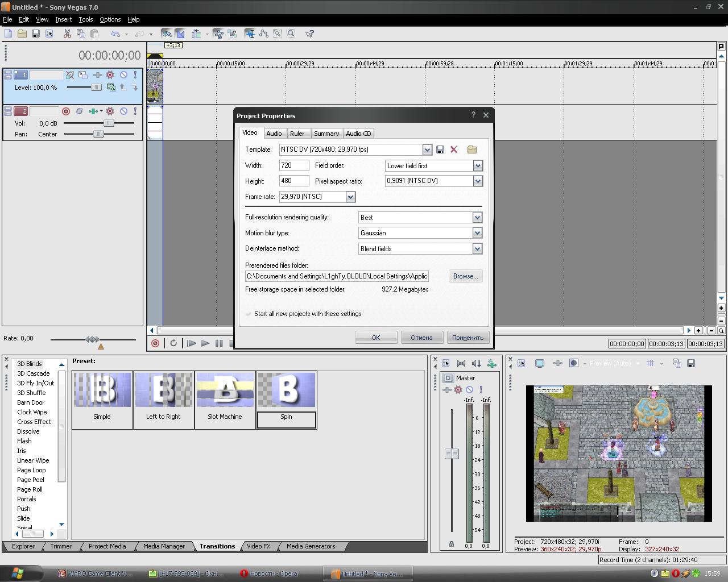Screen dimensions: 728x582
Task: Click the Применить button
Action: coord(468,338)
